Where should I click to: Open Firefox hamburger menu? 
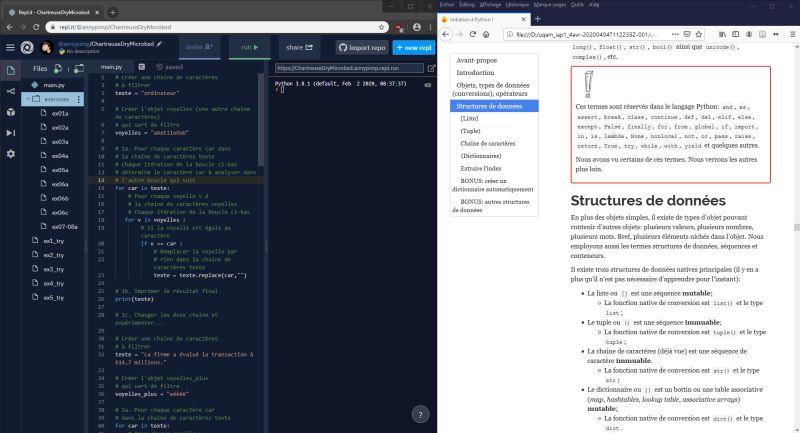point(793,34)
